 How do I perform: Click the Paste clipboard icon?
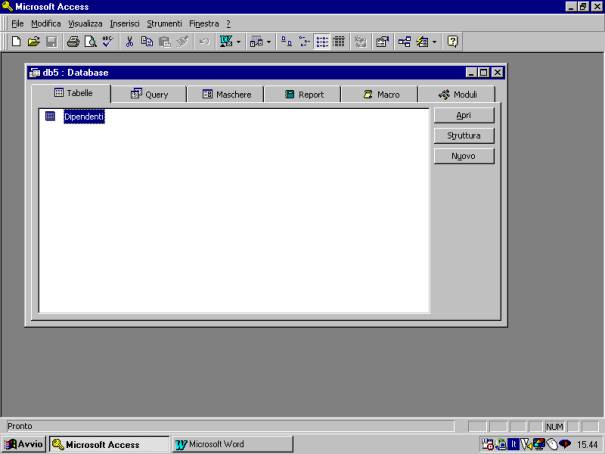165,41
